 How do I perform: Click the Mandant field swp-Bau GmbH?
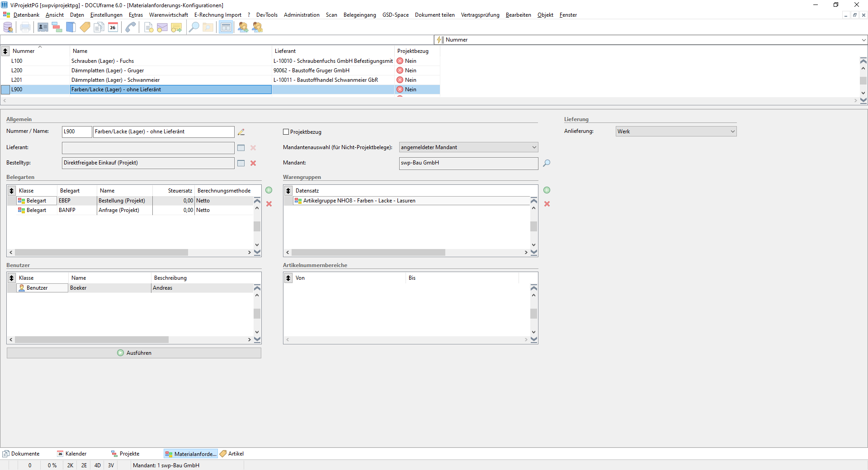point(468,163)
